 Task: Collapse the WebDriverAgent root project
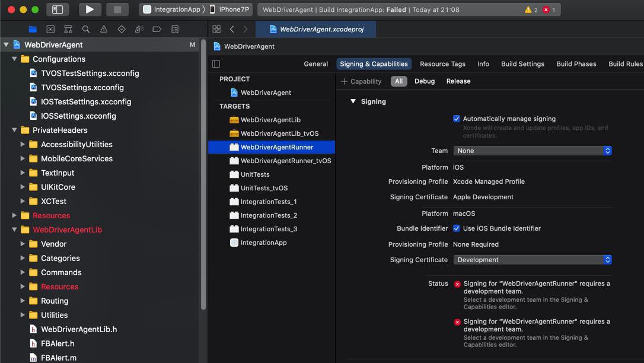(6, 44)
